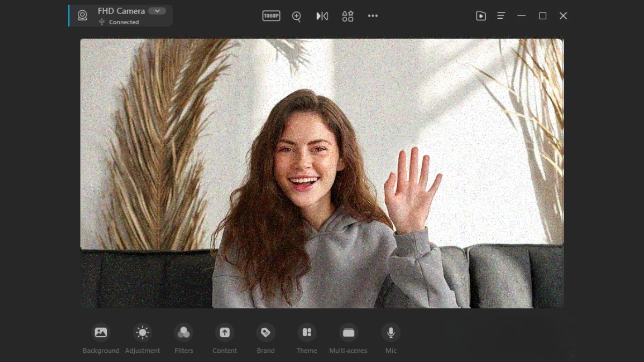The image size is (644, 362).
Task: Open the more options menu
Action: tap(373, 16)
